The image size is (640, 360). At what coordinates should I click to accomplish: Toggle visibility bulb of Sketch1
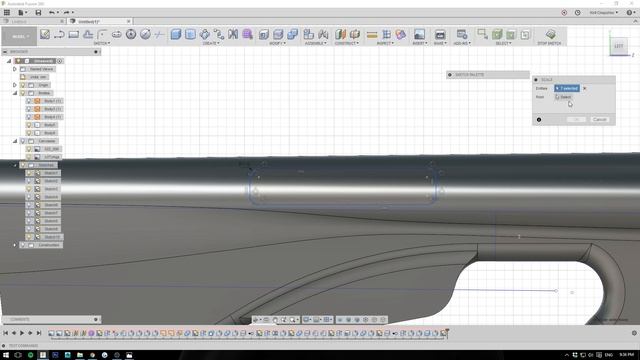pyautogui.click(x=29, y=173)
